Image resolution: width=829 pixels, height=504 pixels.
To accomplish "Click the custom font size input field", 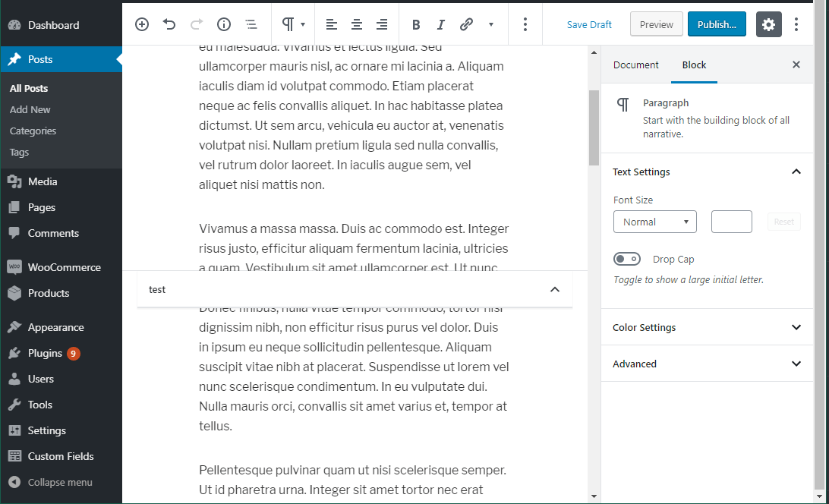I will (731, 222).
